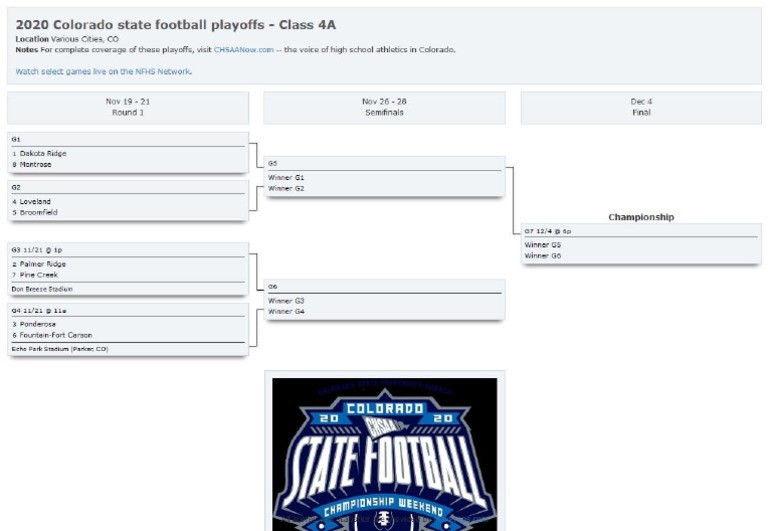Open semifinal game G6 box

click(384, 299)
